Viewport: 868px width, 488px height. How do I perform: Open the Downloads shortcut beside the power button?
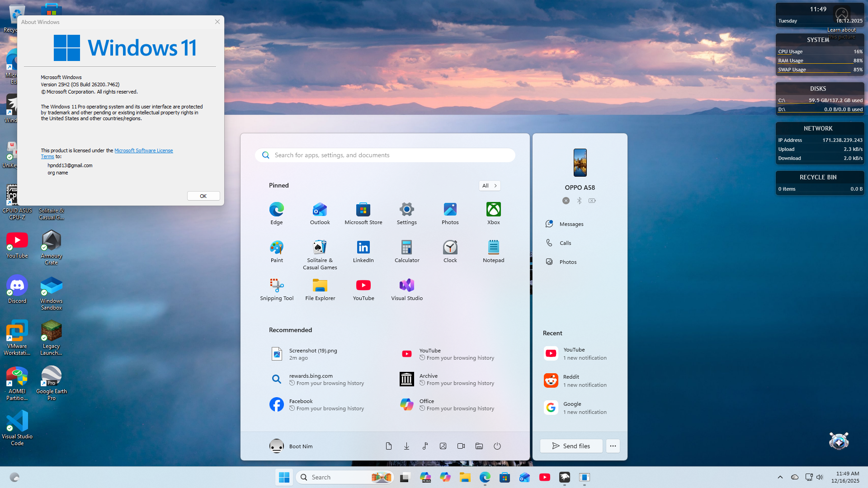pos(406,446)
